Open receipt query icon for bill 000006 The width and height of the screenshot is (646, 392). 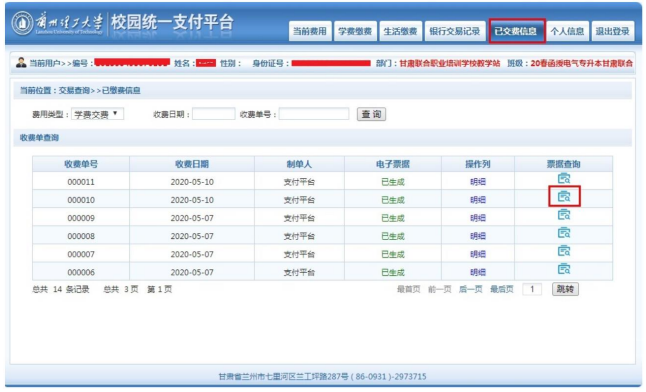(x=564, y=269)
